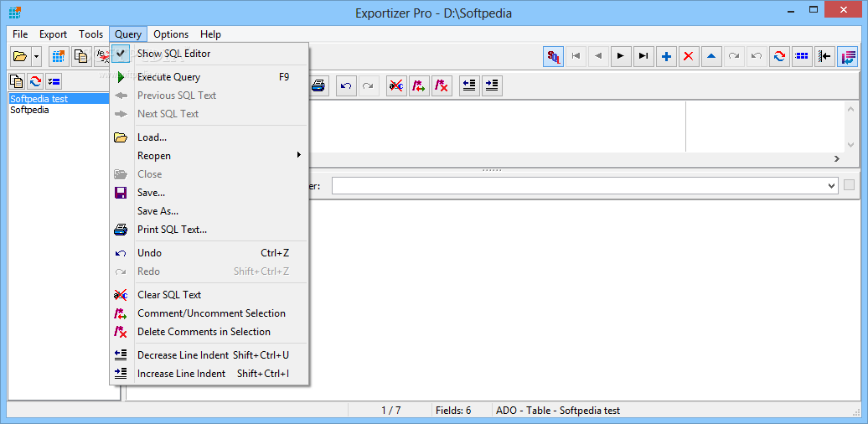This screenshot has height=424, width=868.
Task: Click increase indent icon in editor toolbar
Action: pos(492,85)
